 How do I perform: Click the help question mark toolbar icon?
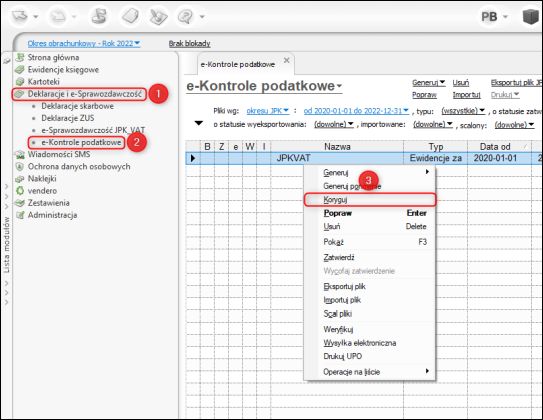tap(186, 16)
